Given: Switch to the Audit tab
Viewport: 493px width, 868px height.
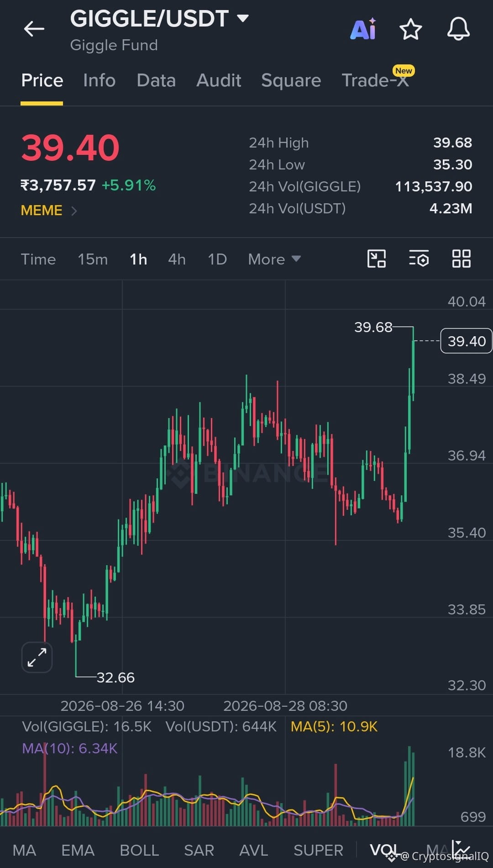Looking at the screenshot, I should 219,80.
